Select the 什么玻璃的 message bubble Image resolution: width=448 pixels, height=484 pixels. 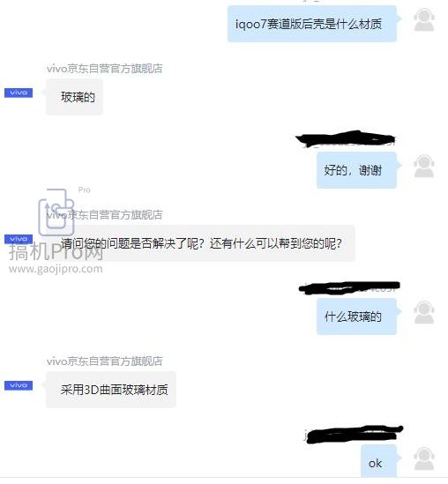click(x=356, y=316)
